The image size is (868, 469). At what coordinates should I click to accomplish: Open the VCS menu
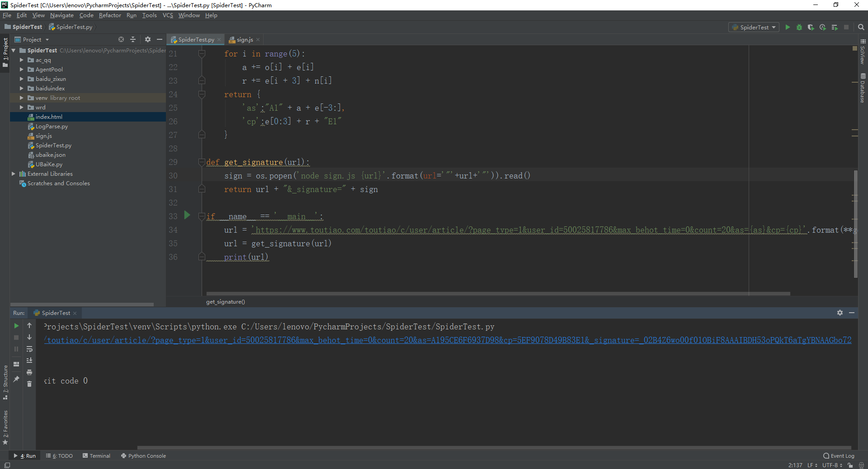[x=168, y=15]
